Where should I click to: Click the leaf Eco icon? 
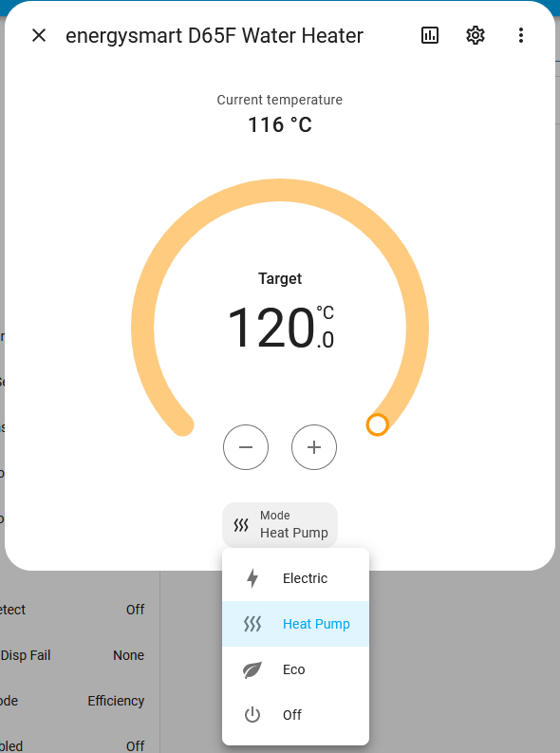pos(252,669)
